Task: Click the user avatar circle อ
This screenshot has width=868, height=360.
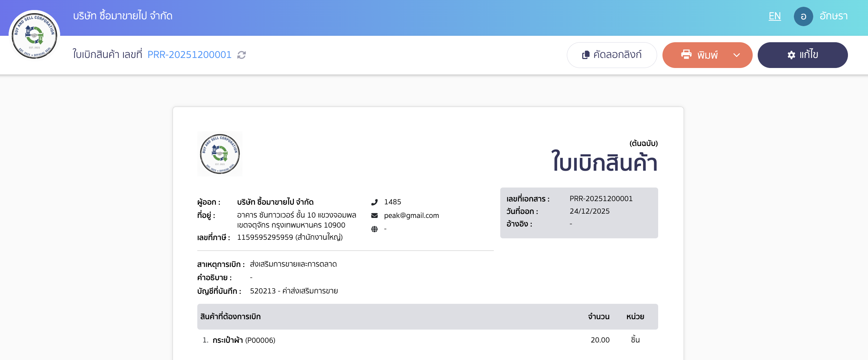Action: [x=803, y=16]
